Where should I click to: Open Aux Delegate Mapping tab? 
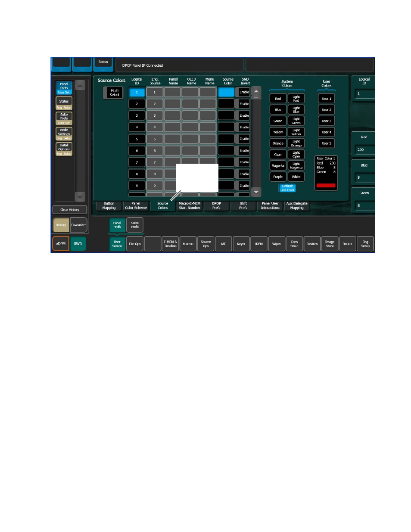(x=297, y=206)
